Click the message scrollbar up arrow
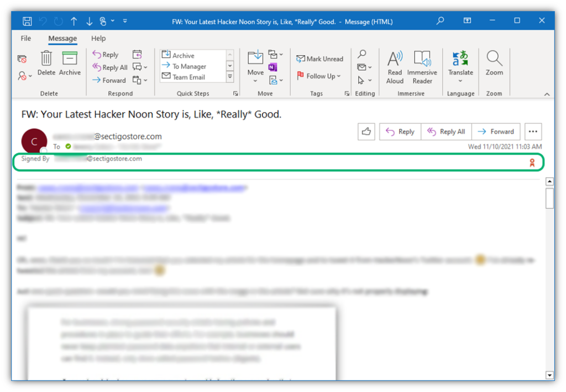Viewport: 566px width, 392px height. coord(549,182)
